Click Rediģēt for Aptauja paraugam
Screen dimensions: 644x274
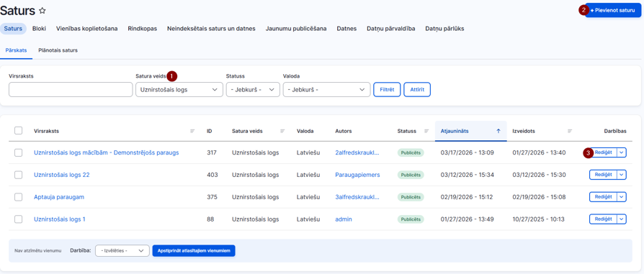pos(604,197)
